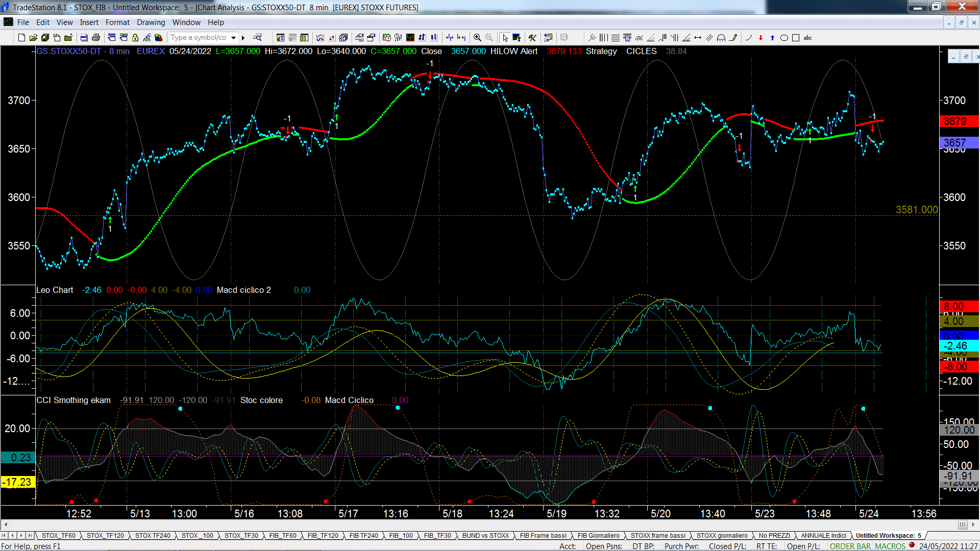Switch to the No PREZZI tab
Viewport: 980px width, 551px height.
coord(774,535)
